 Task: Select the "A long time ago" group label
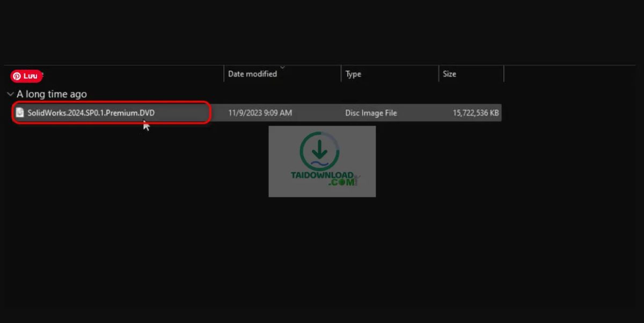click(52, 94)
